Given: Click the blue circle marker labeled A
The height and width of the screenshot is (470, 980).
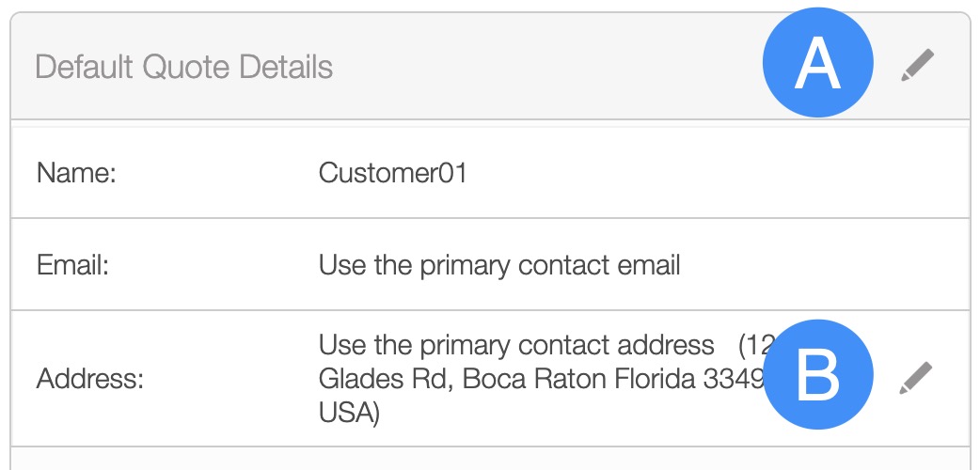Looking at the screenshot, I should pos(817,66).
